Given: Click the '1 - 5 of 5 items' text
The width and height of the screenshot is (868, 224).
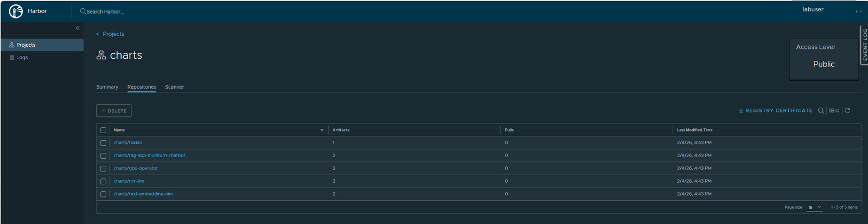Looking at the screenshot, I should click(844, 207).
